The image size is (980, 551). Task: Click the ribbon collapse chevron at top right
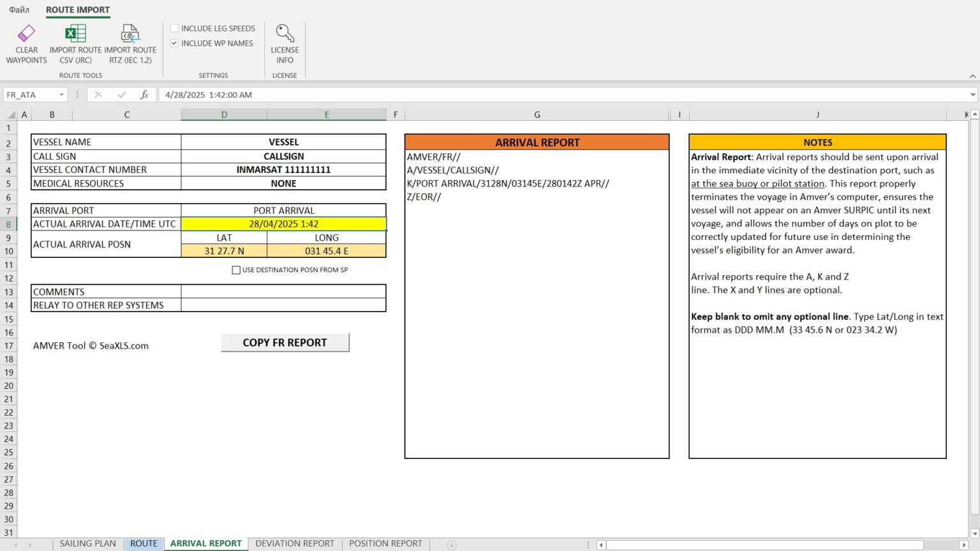(972, 77)
